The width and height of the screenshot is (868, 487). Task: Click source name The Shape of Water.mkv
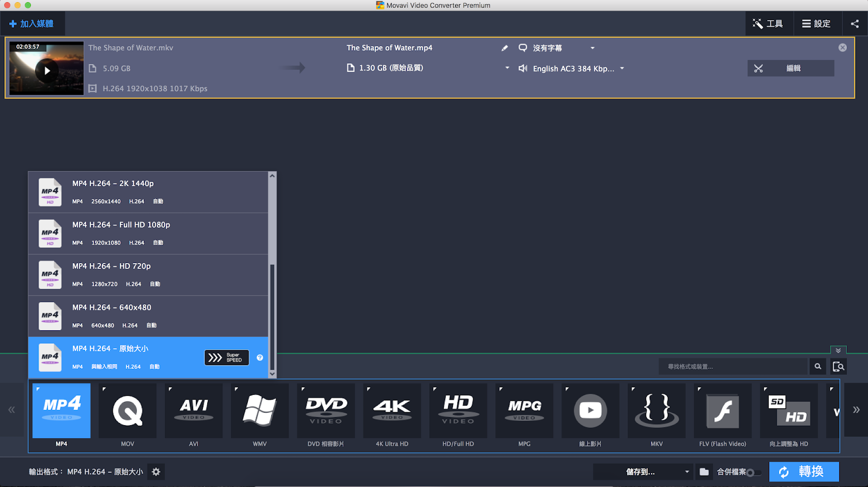tap(131, 48)
